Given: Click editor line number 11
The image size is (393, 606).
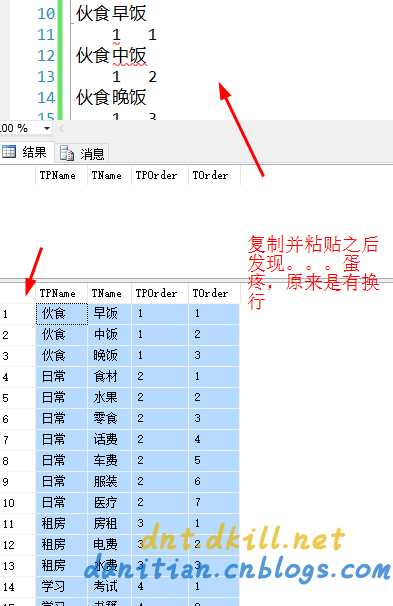Looking at the screenshot, I should tap(46, 35).
